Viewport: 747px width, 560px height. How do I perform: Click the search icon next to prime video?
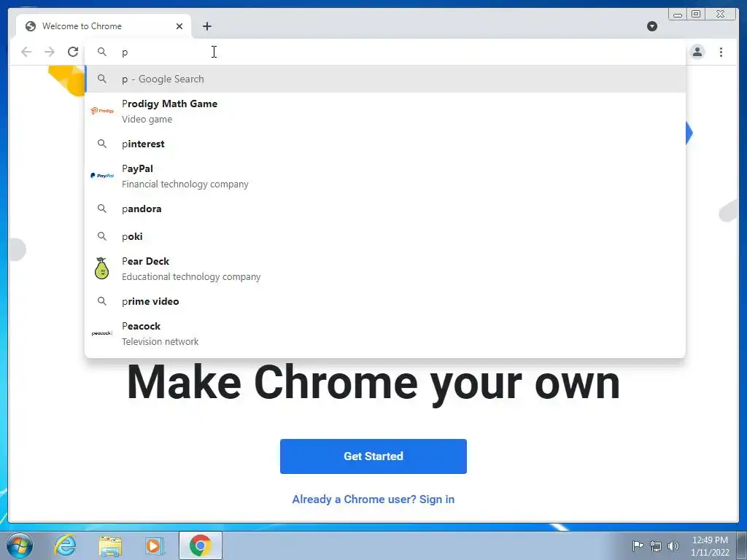click(102, 301)
